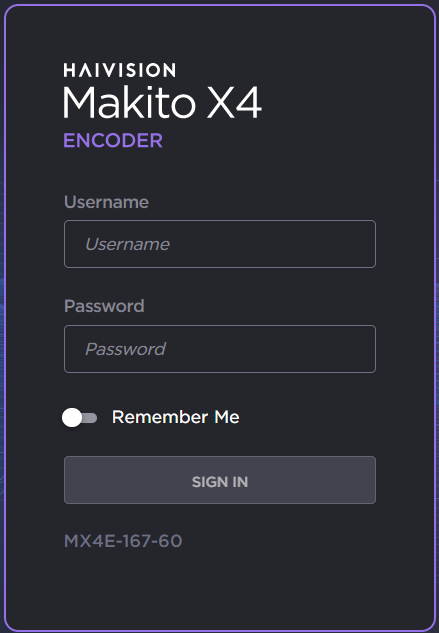Focus the Username input field
439x633 pixels.
pos(220,244)
